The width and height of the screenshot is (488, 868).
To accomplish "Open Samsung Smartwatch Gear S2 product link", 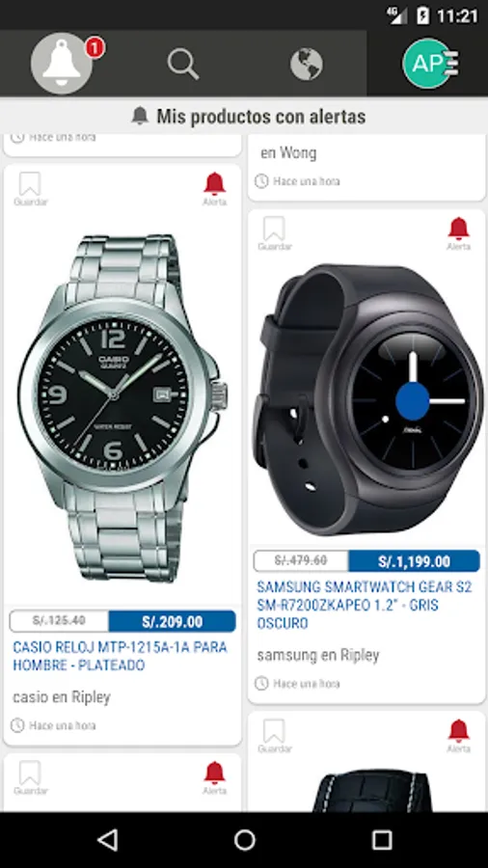I will (x=365, y=605).
